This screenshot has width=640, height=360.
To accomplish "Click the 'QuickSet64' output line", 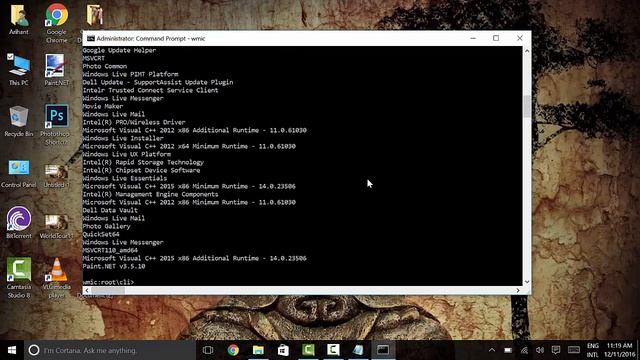I will point(101,234).
